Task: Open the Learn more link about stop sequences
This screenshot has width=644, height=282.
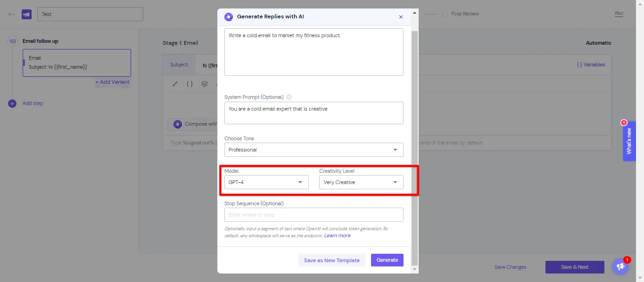Action: click(337, 235)
